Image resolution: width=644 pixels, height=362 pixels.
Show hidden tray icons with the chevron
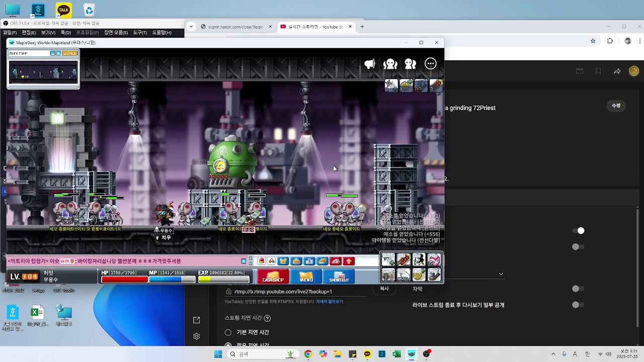(x=553, y=354)
